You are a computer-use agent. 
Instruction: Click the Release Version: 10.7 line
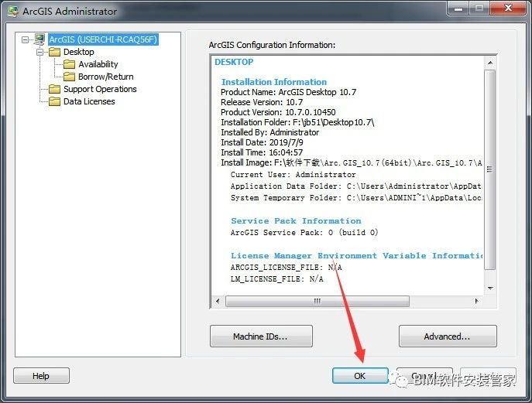click(262, 102)
